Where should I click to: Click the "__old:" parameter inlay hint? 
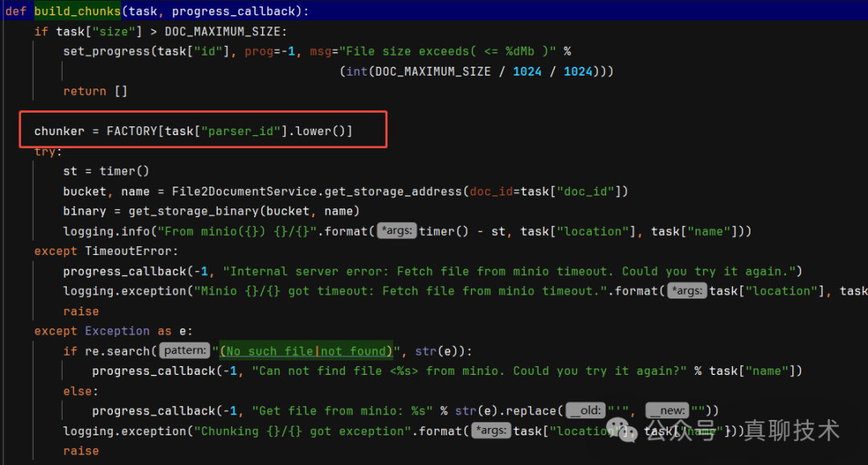tap(586, 410)
